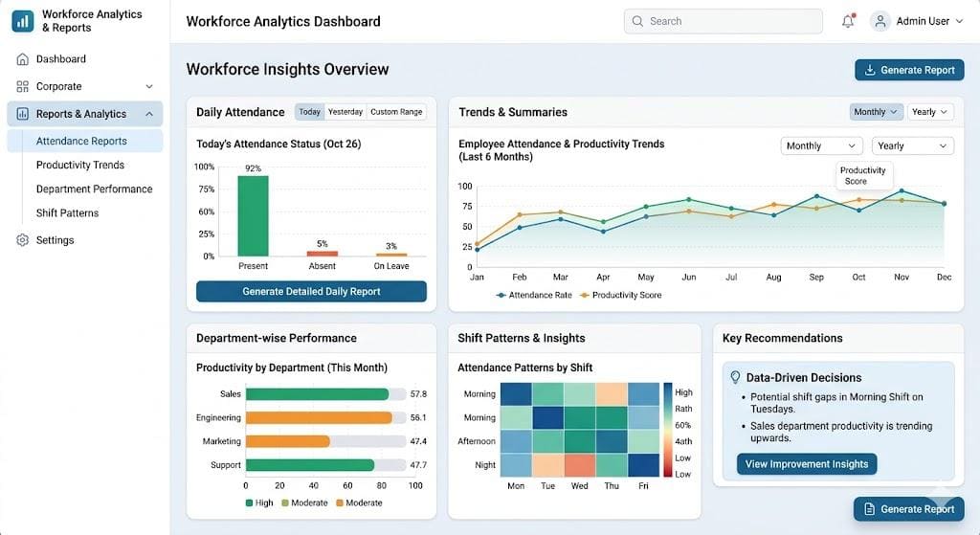Click the Corporate grid icon
Screen dimensions: 980x535
[23, 86]
